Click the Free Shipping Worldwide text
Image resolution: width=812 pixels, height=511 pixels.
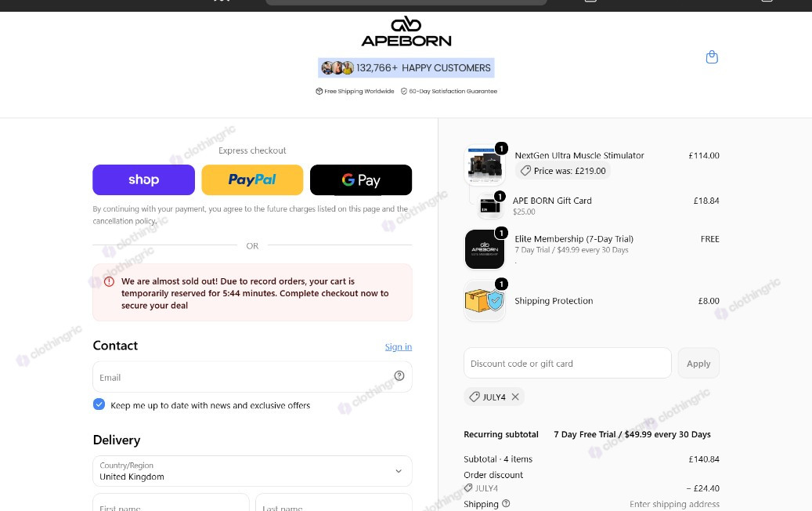tap(359, 91)
